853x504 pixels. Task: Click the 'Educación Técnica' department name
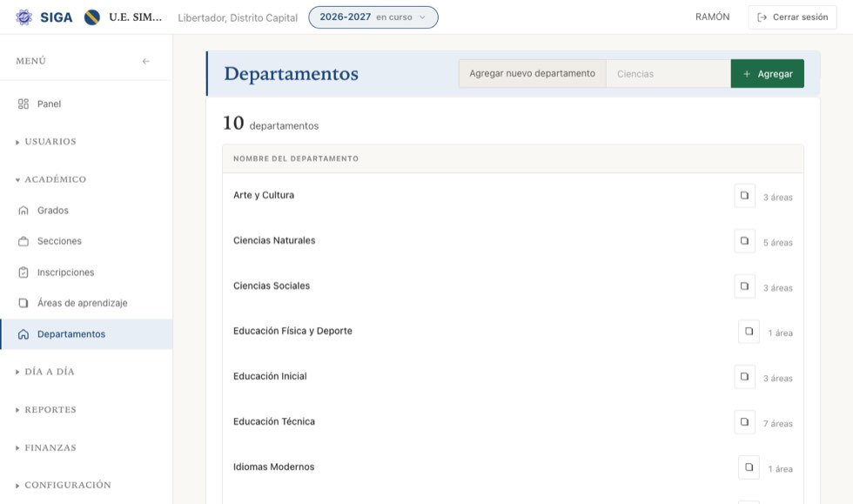(274, 421)
